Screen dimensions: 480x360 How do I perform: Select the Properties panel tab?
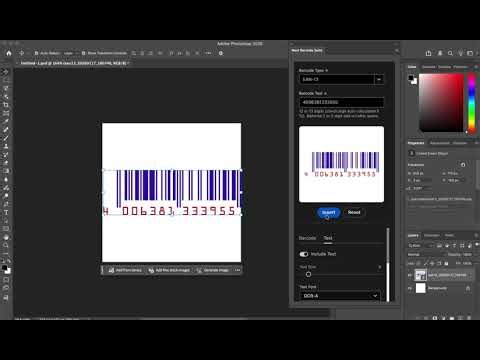416,143
